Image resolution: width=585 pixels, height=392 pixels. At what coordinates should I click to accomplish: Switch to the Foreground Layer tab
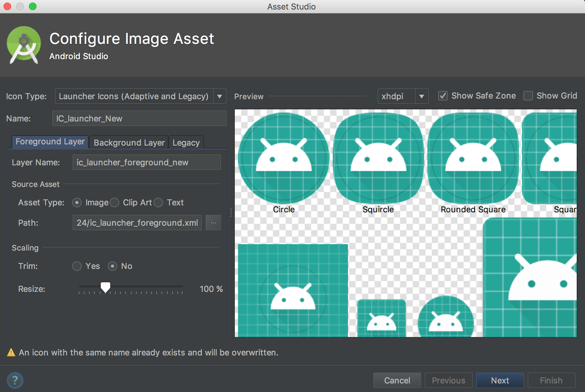point(50,142)
